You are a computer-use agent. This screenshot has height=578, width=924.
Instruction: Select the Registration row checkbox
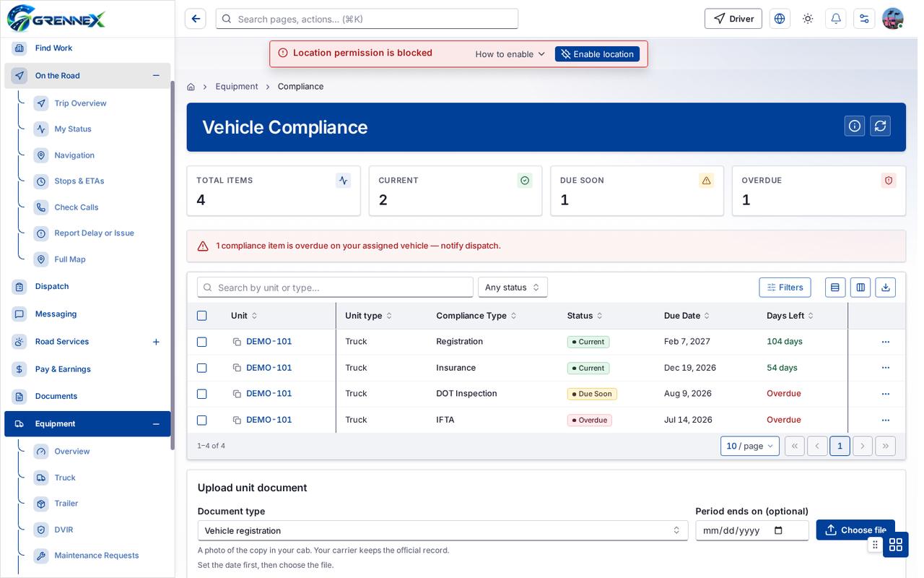tap(202, 342)
